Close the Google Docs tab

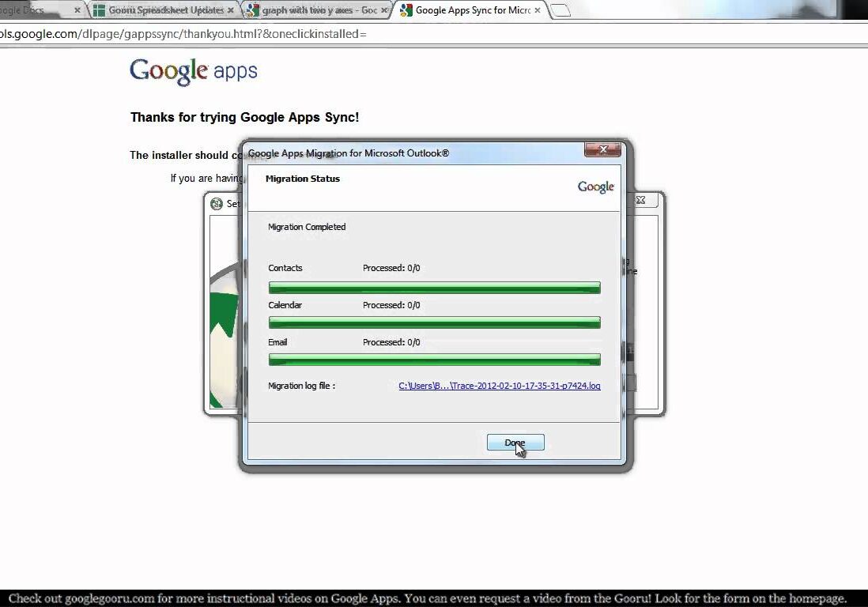click(77, 10)
